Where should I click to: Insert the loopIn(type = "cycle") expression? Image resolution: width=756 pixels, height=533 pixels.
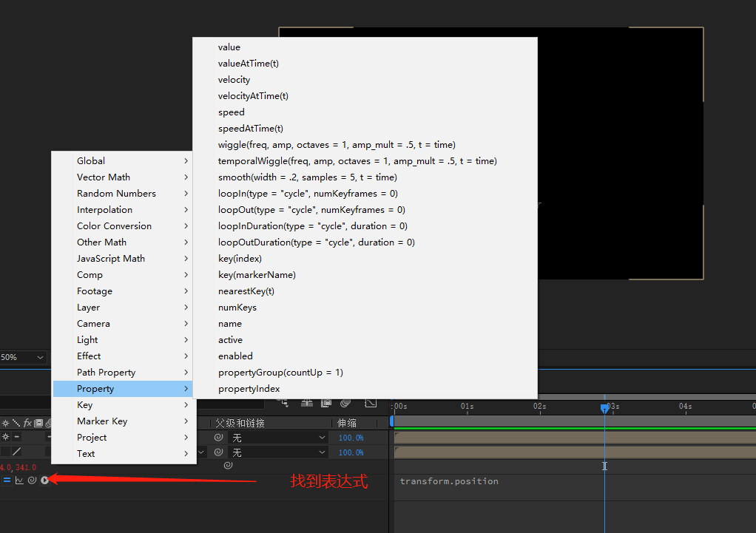pos(365,194)
